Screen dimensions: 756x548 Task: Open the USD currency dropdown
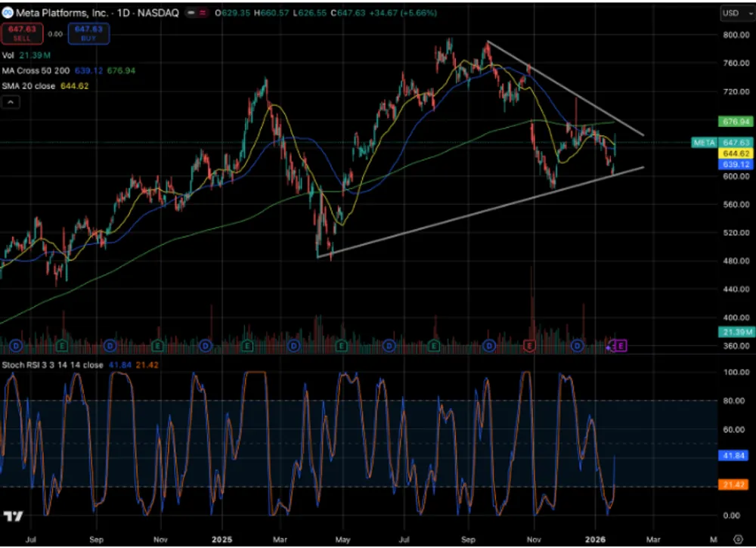731,13
